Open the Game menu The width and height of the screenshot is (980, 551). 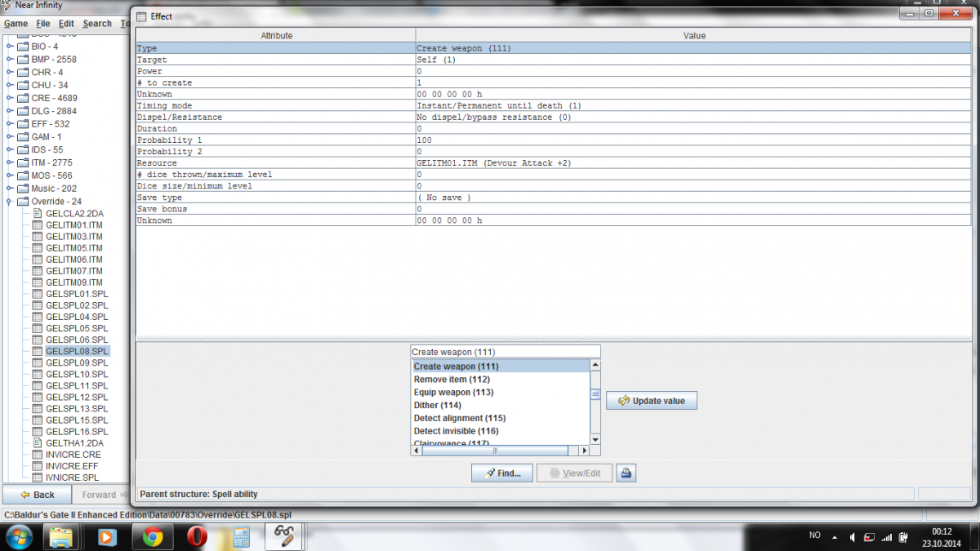(16, 24)
